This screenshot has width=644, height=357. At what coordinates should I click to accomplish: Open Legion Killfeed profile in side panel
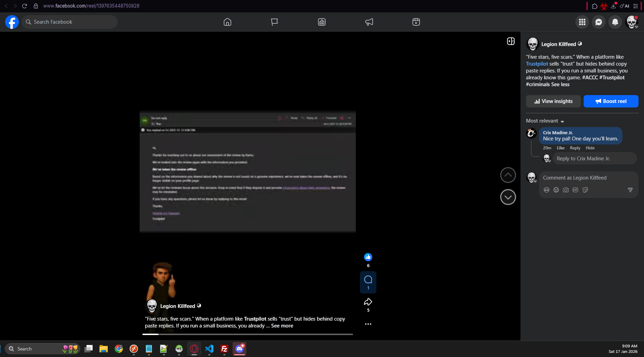[x=559, y=44]
